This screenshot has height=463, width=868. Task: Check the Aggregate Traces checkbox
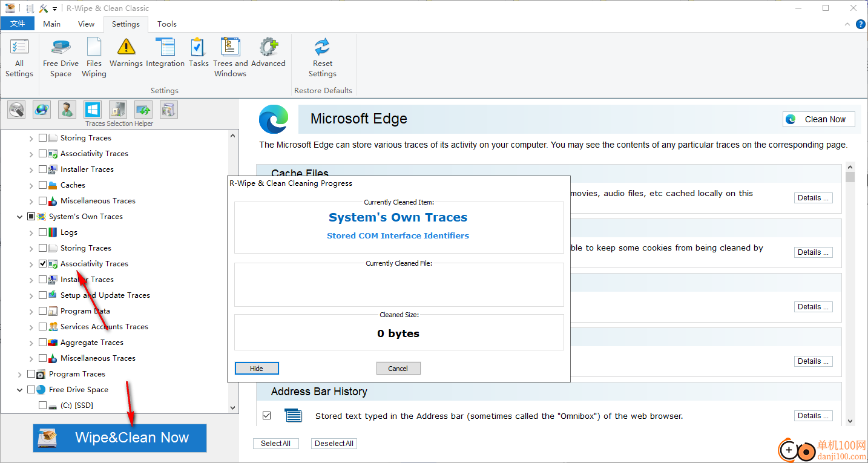(x=42, y=343)
